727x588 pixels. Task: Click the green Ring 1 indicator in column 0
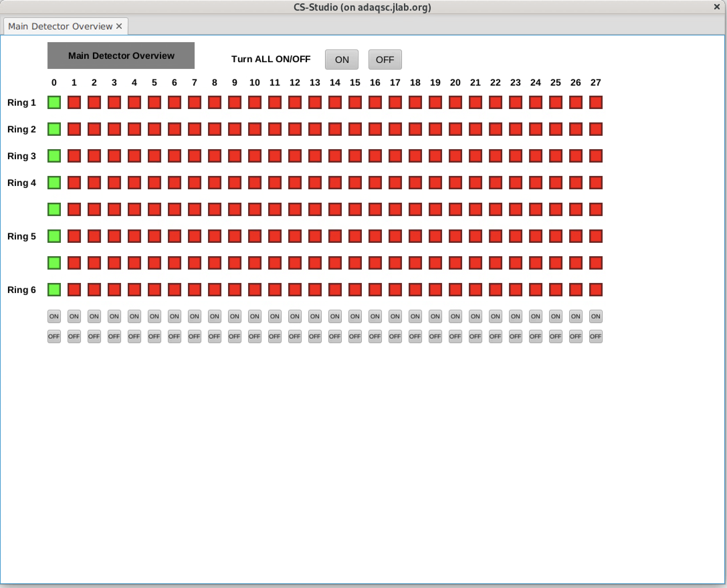tap(54, 102)
